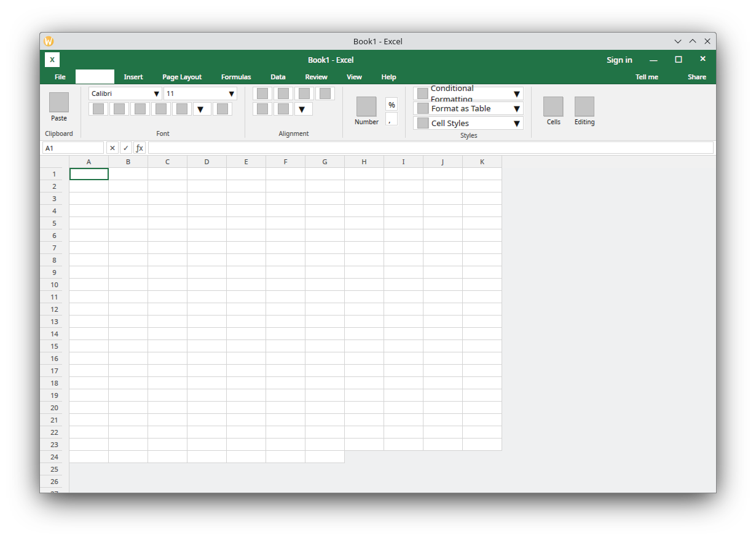Click the Conditional Formatting gray icon
This screenshot has height=540, width=756.
(423, 93)
